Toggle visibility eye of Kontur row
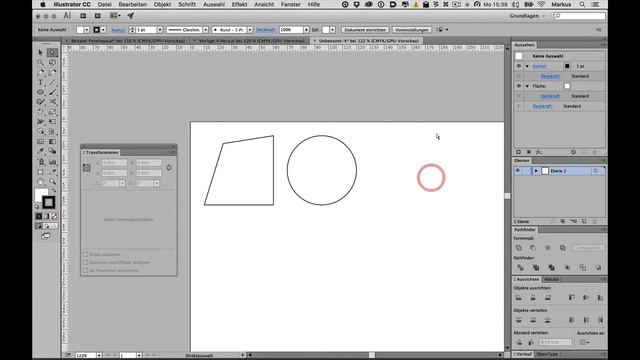Viewport: 640px width, 360px height. click(x=519, y=66)
